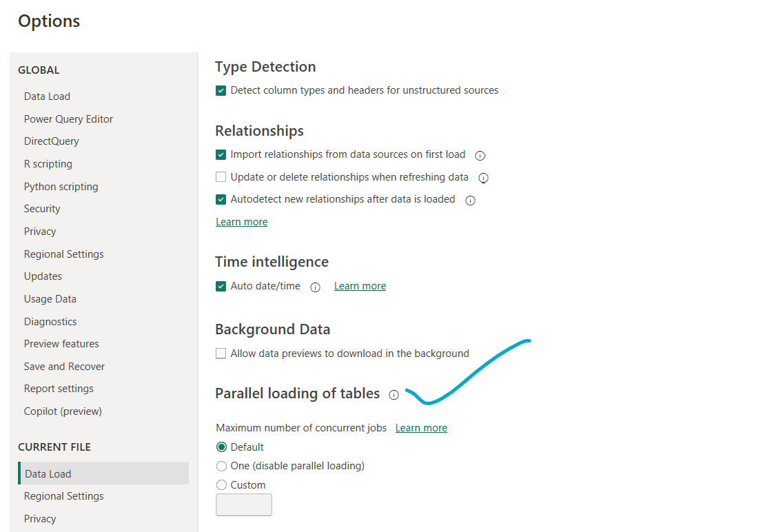Open Learn more link for concurrent jobs
Screen dimensions: 776x532
point(421,427)
